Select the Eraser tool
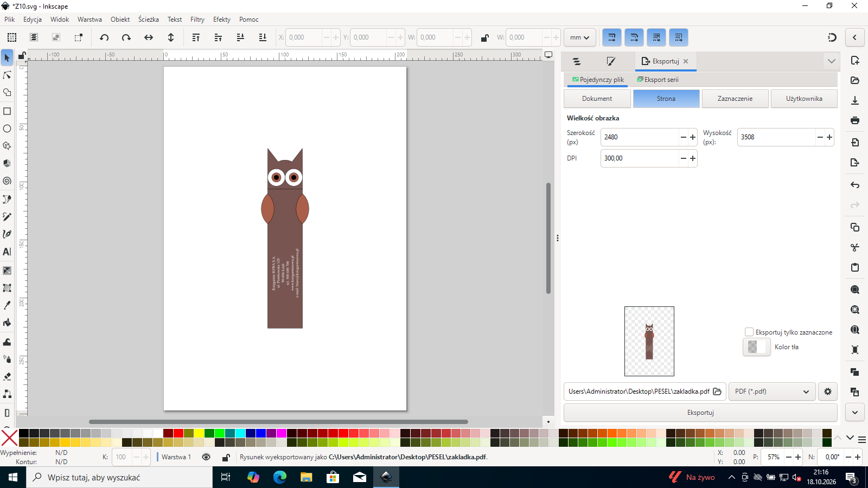Viewport: 868px width, 488px height. point(7,376)
